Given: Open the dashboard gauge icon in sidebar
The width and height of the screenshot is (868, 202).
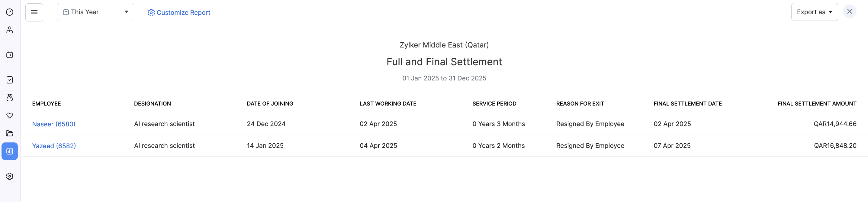Looking at the screenshot, I should pyautogui.click(x=10, y=12).
